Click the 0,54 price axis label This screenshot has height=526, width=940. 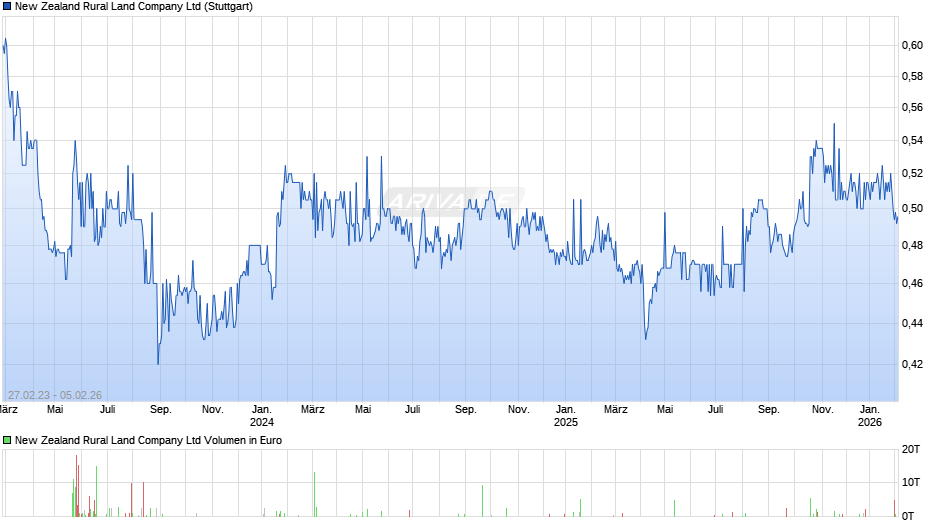[912, 140]
